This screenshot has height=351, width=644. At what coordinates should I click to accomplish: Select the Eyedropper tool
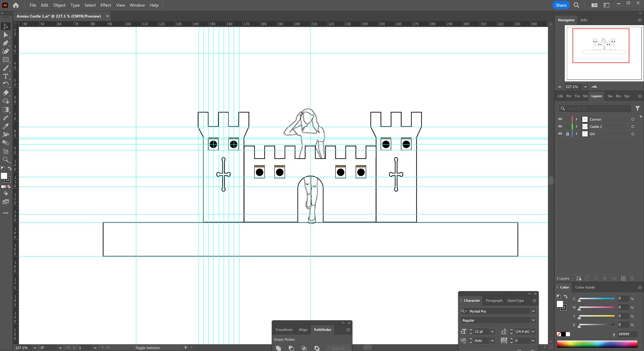pos(6,126)
